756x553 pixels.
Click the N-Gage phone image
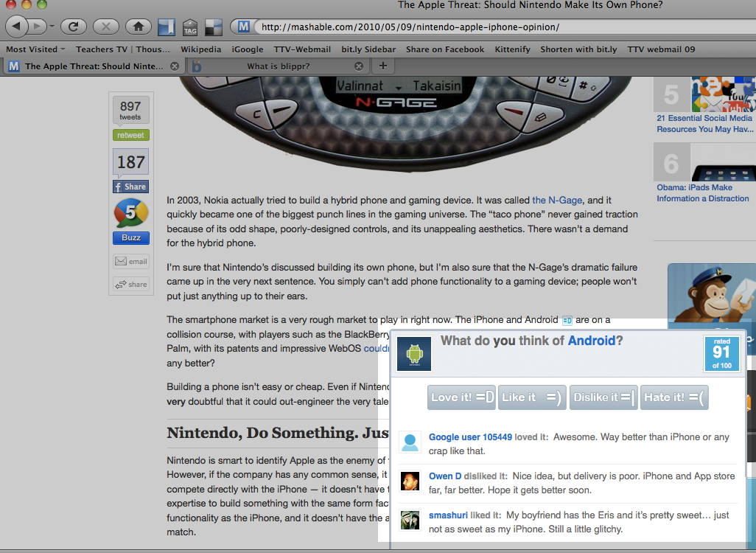pyautogui.click(x=405, y=125)
